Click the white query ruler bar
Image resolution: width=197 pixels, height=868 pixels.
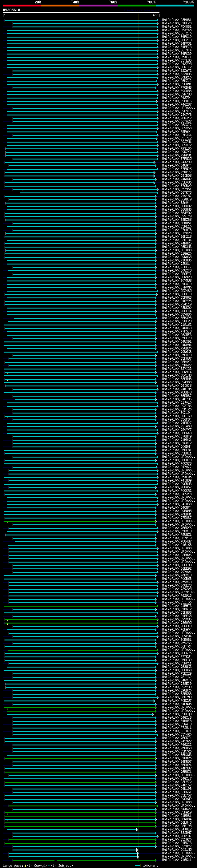pos(81,12)
